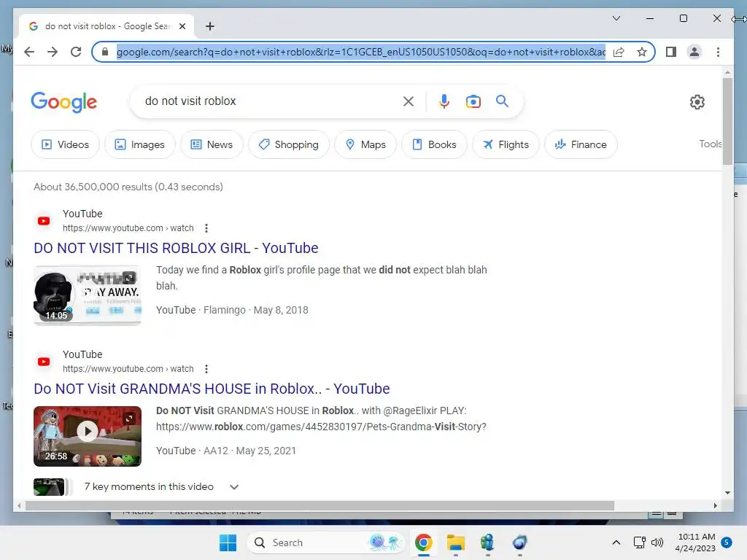Start voice search with microphone icon
This screenshot has width=747, height=560.
tap(444, 101)
